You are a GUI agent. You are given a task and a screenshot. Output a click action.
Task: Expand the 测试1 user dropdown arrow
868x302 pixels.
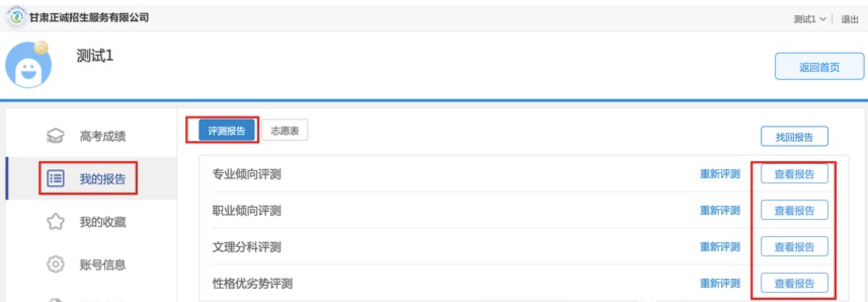pos(823,19)
